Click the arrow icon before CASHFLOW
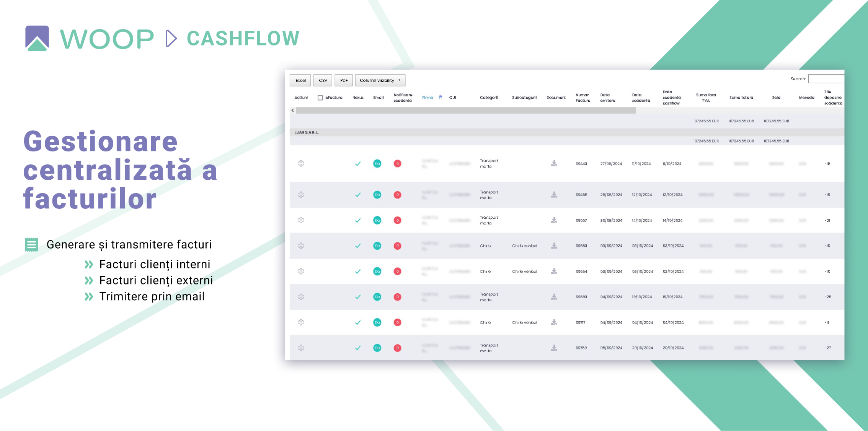Screen dimensions: 868x431 (x=171, y=38)
